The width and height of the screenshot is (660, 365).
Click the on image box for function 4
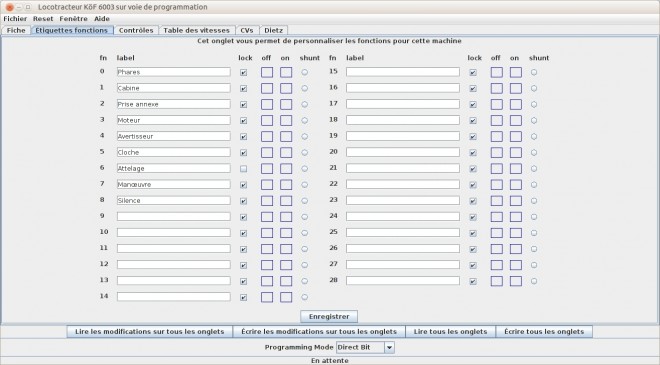coord(286,136)
